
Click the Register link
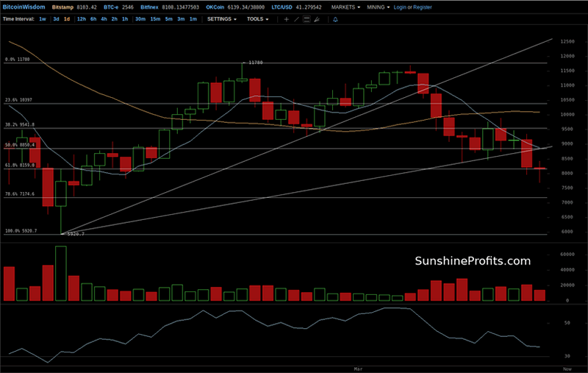coord(422,7)
